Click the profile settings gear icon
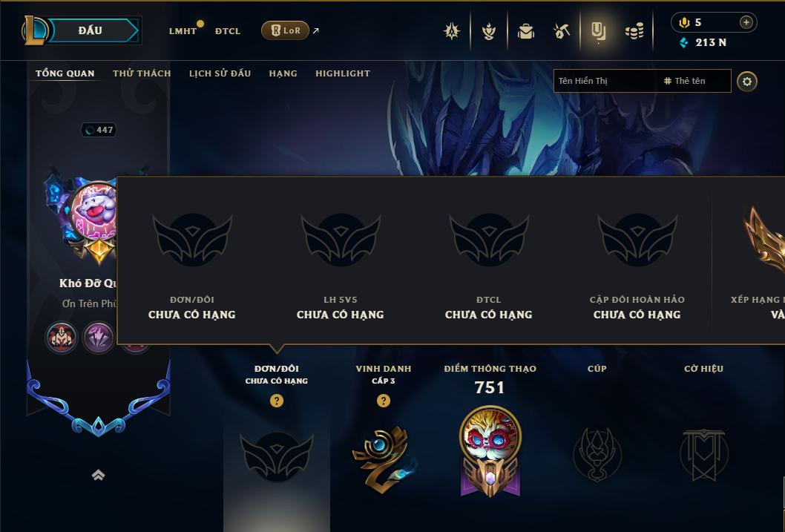 click(x=747, y=82)
